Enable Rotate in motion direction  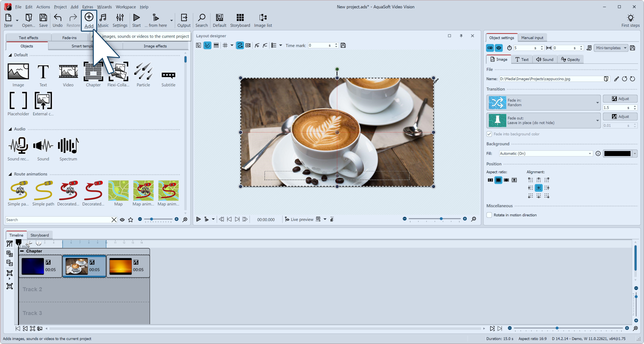(489, 215)
